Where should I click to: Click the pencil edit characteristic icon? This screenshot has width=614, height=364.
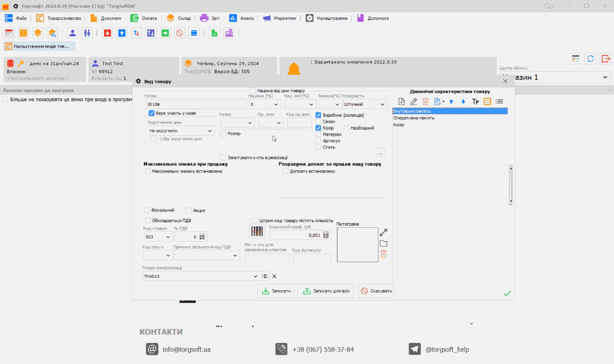tap(414, 102)
